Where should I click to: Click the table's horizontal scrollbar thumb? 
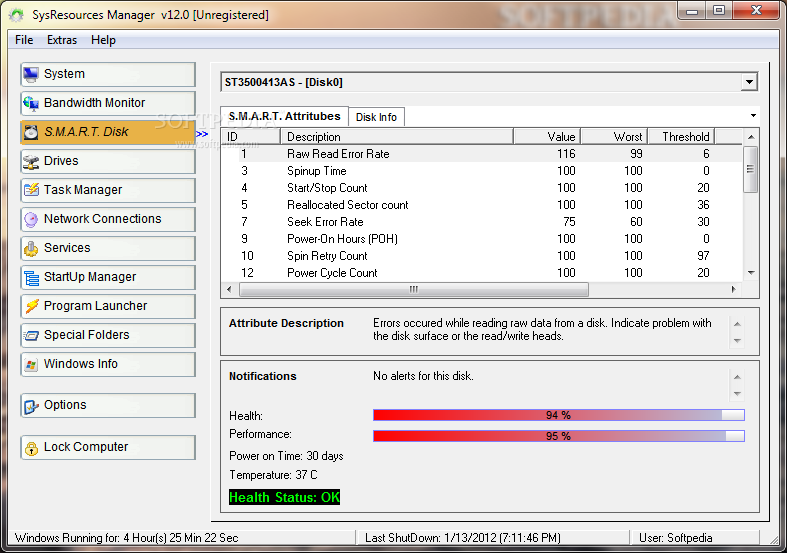tap(414, 290)
